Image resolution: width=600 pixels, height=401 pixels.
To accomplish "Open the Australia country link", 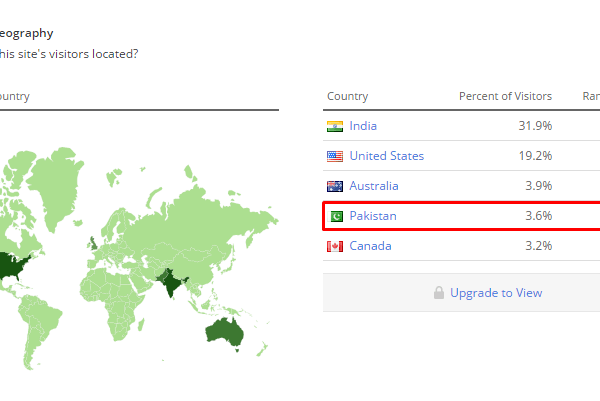I will pos(373,186).
